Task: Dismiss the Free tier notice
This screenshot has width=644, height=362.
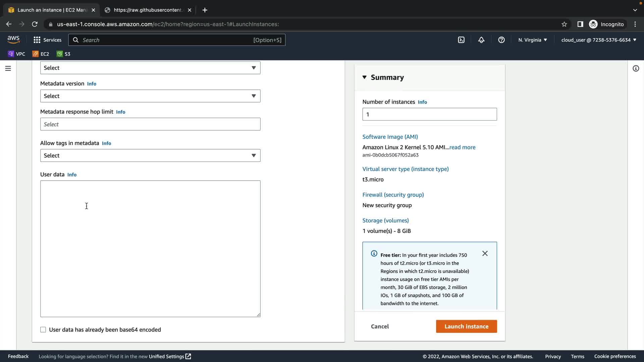Action: 485,253
